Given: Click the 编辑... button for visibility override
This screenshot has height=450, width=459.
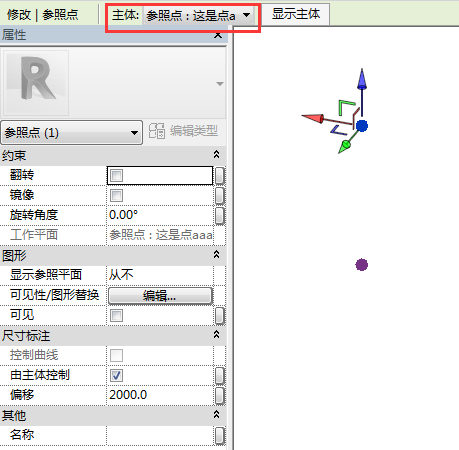Looking at the screenshot, I should [160, 296].
